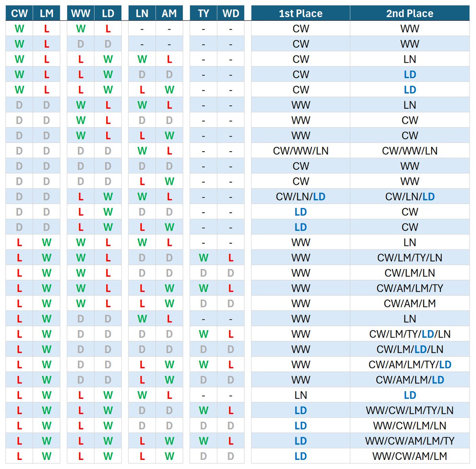Select WW column D in the CW/LM/TY/LD/LN row

click(81, 334)
